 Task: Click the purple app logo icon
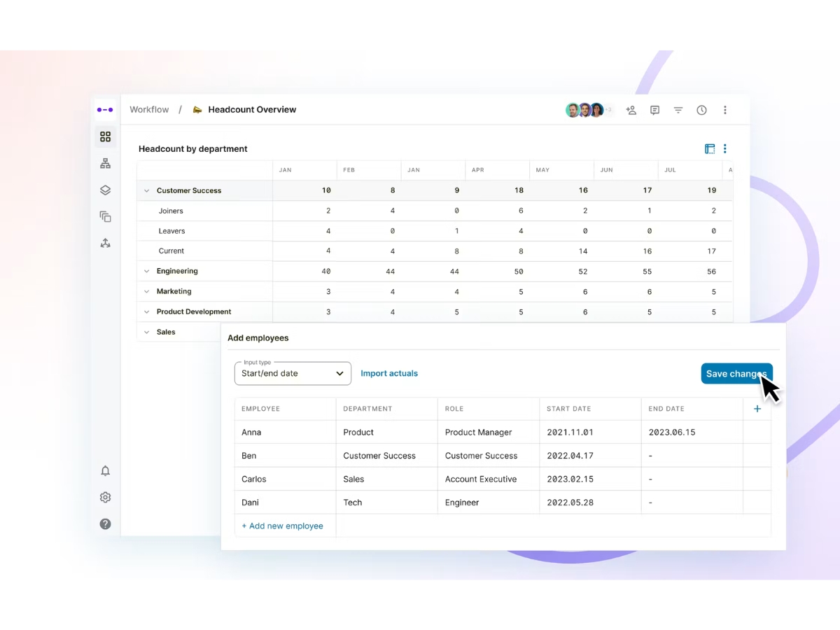click(x=105, y=110)
